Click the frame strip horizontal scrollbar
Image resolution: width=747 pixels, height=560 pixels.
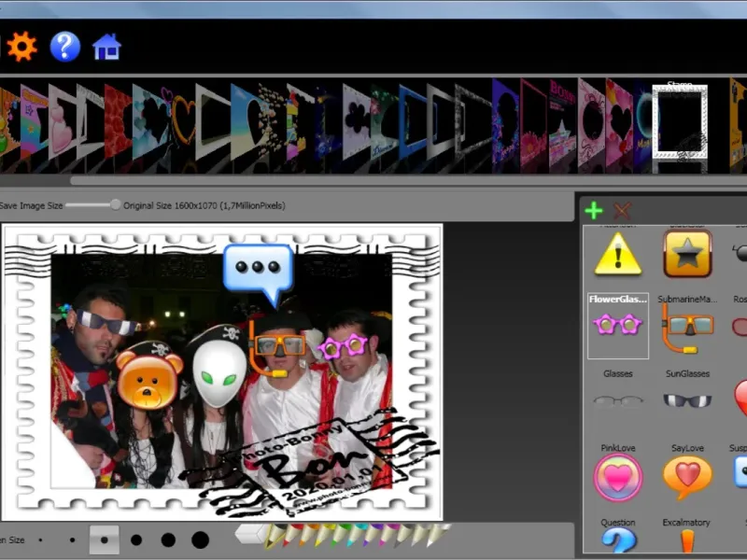click(x=373, y=180)
